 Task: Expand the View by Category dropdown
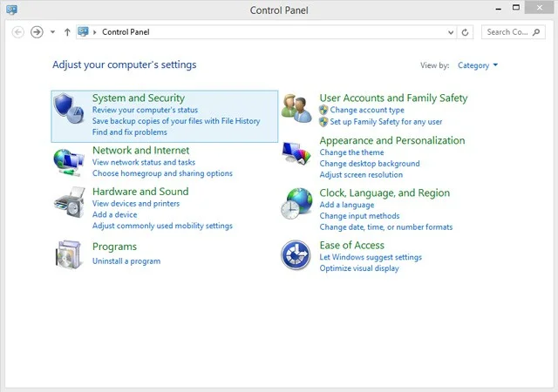point(478,65)
